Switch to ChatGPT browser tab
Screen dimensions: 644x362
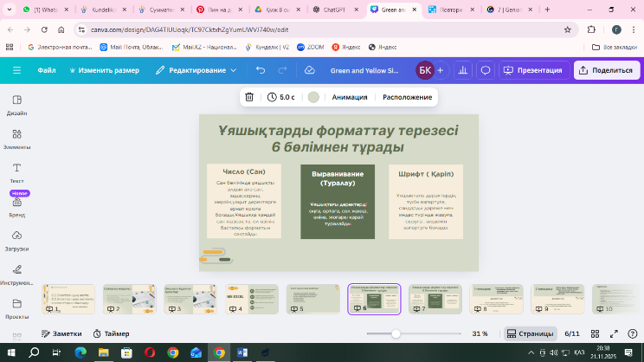coord(335,10)
